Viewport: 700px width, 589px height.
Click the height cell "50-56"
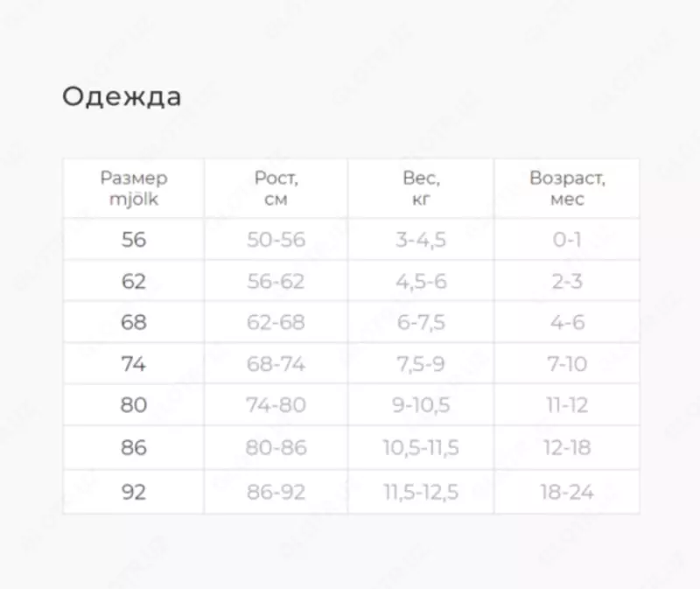[x=276, y=239]
